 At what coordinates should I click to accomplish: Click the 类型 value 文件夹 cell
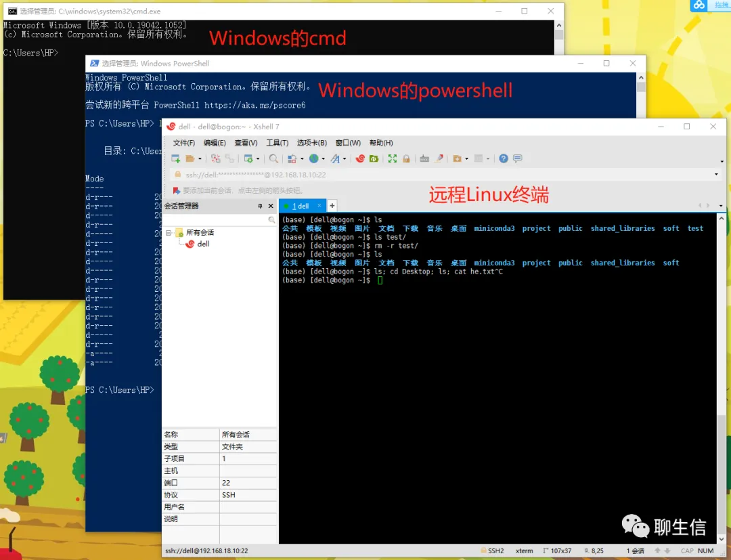pos(248,446)
